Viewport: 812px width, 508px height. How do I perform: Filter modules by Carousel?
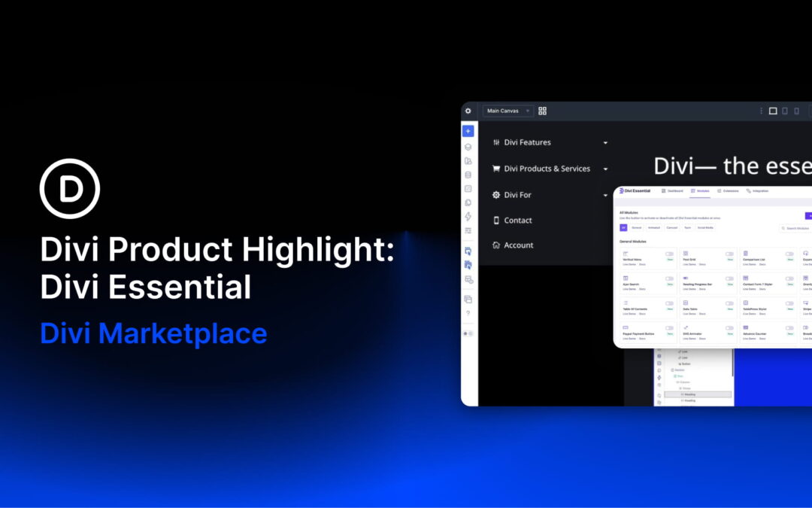click(671, 227)
